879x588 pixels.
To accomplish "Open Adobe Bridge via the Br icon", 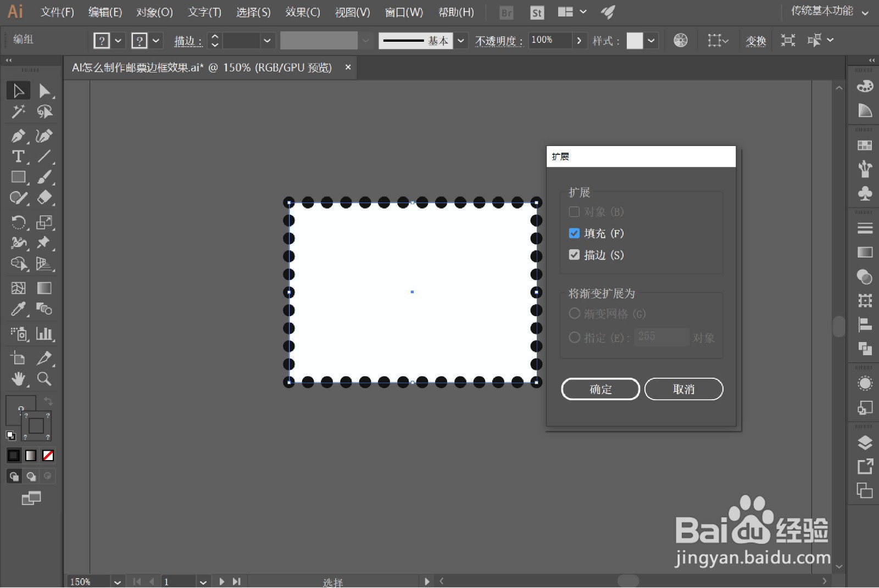I will (505, 12).
